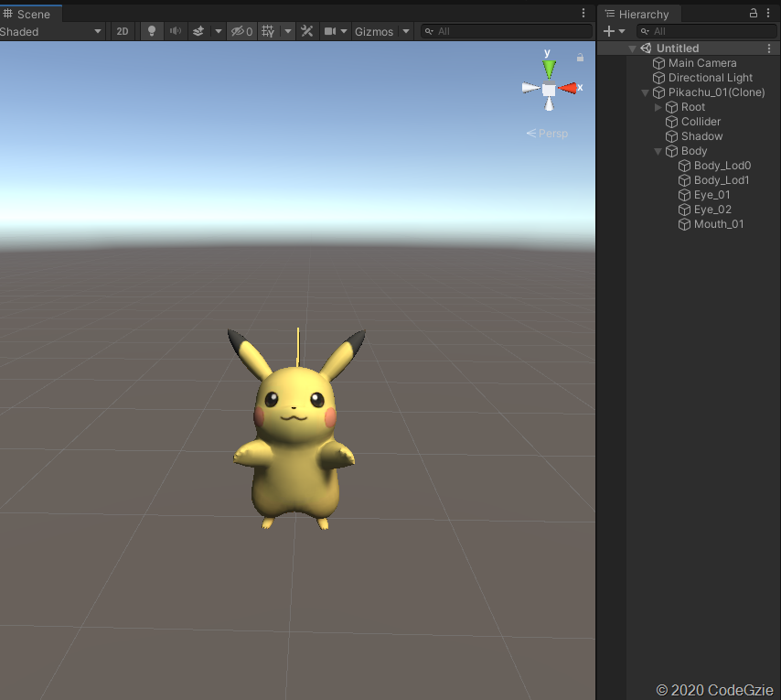Select Untitled scene row
The height and width of the screenshot is (700, 781).
(689, 48)
